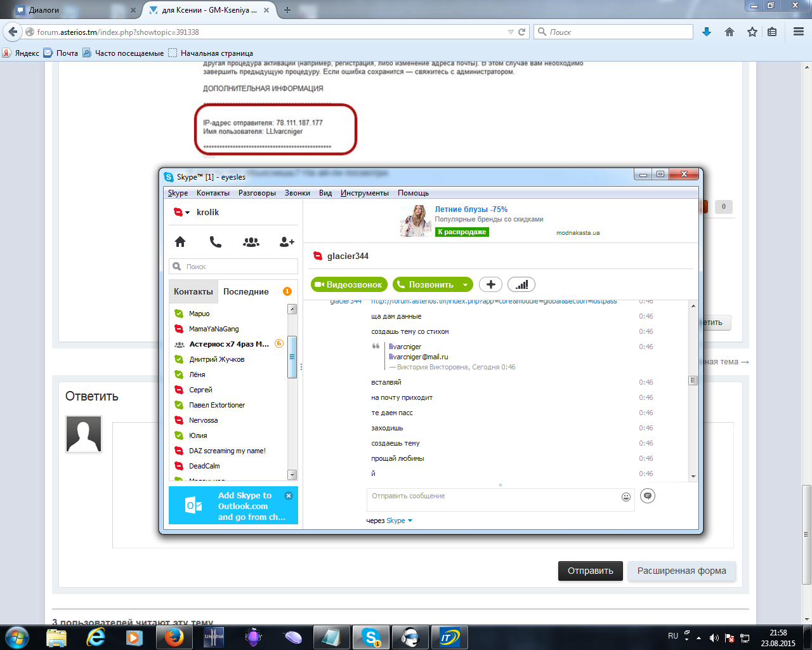
Task: Open Internet Explorer from taskbar
Action: coord(96,637)
